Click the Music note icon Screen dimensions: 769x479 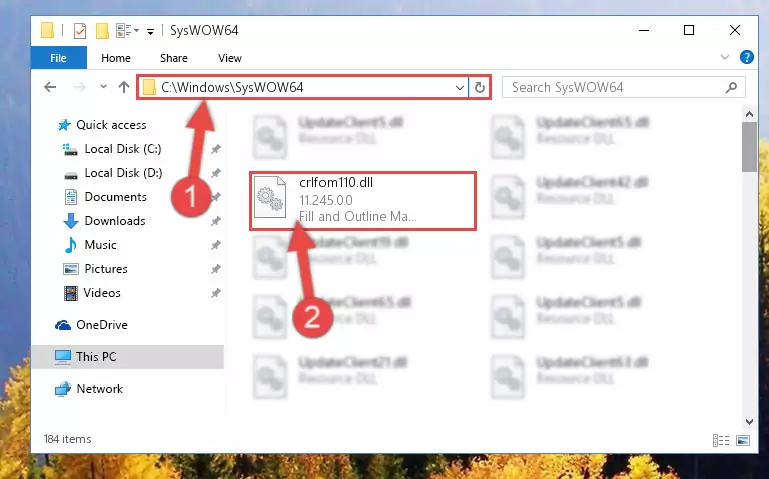tap(71, 245)
